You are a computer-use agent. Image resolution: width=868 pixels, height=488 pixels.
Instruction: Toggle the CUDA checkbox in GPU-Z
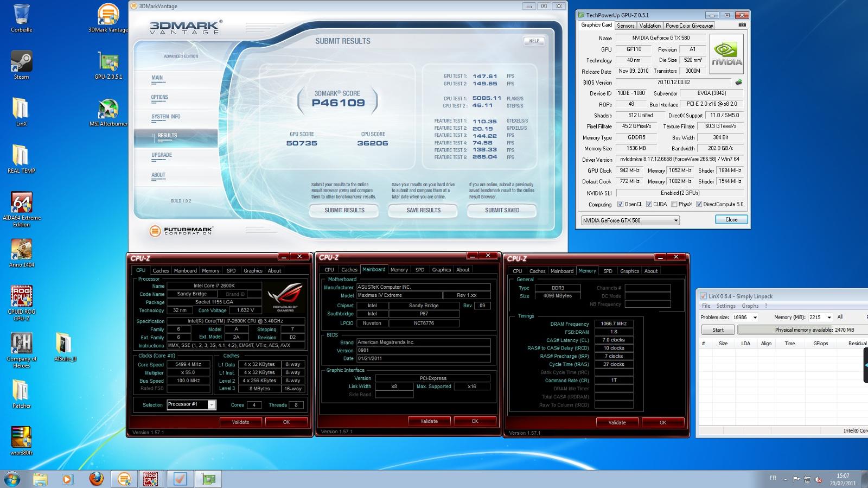pyautogui.click(x=649, y=204)
